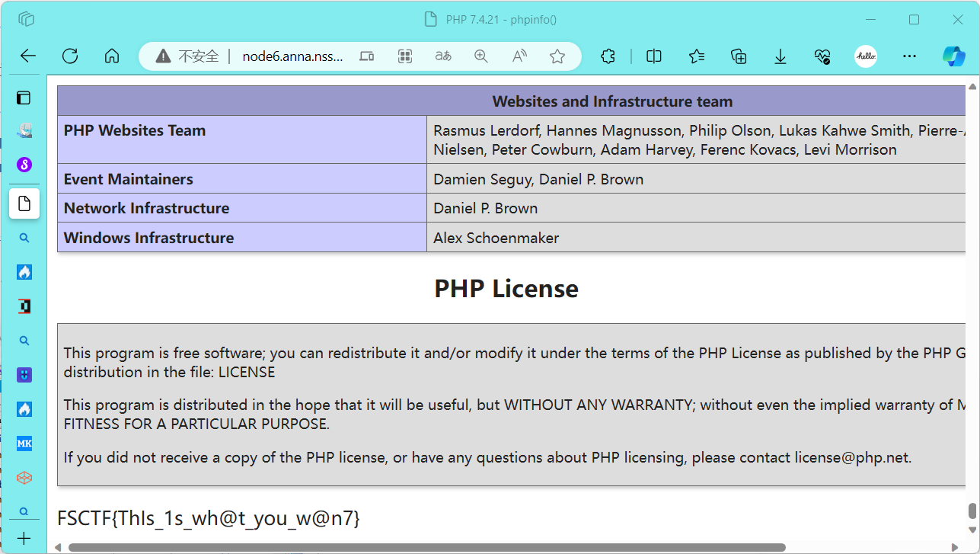Click the Alex Schoenmaker cell
This screenshot has height=554, width=980.
pyautogui.click(x=697, y=238)
